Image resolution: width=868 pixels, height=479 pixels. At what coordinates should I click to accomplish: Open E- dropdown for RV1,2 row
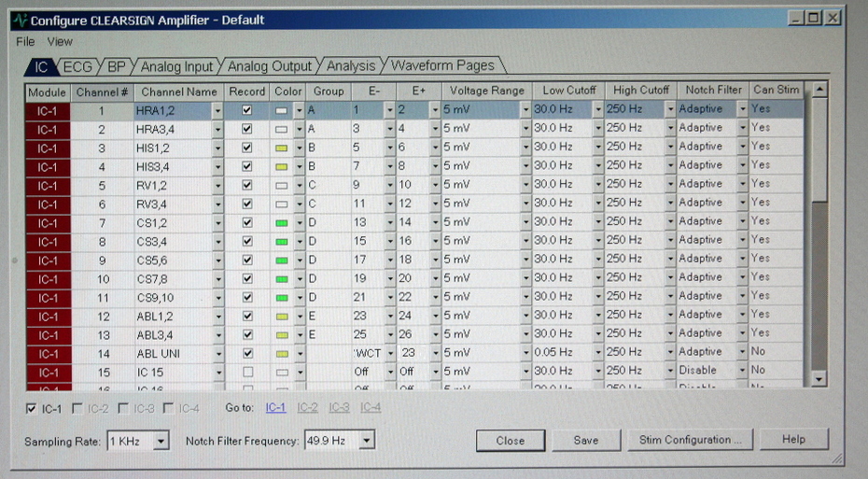point(390,184)
